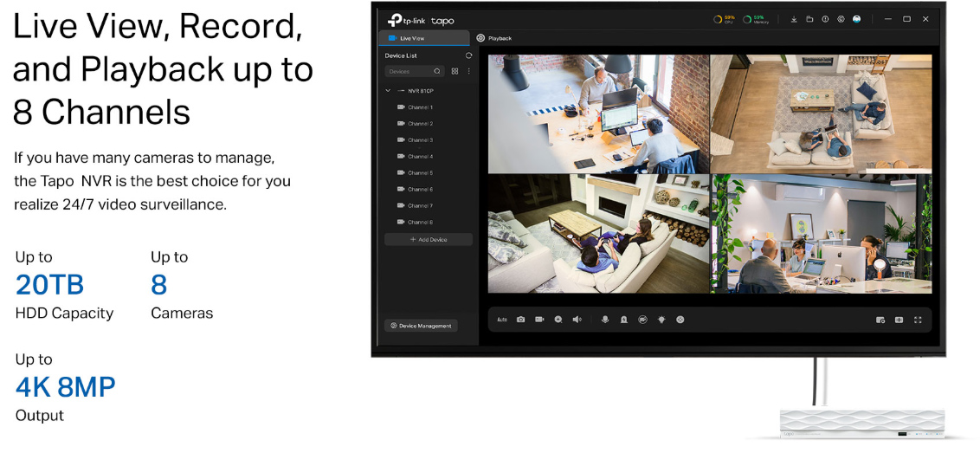The width and height of the screenshot is (980, 453).
Task: Select the plant-filled office camera feed
Action: pyautogui.click(x=822, y=234)
